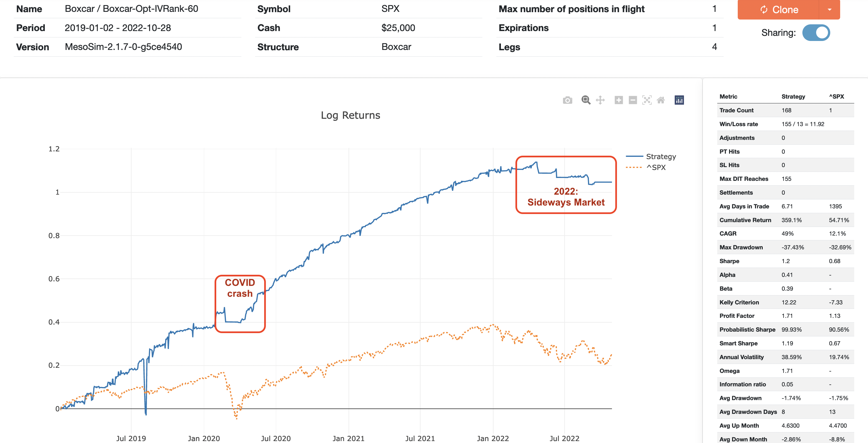Screen dimensions: 868x443
Task: Reset chart axes with home icon
Action: (x=661, y=100)
